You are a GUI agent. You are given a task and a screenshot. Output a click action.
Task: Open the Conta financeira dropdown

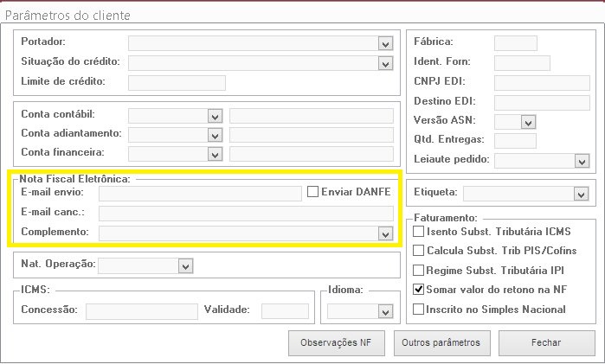[215, 155]
